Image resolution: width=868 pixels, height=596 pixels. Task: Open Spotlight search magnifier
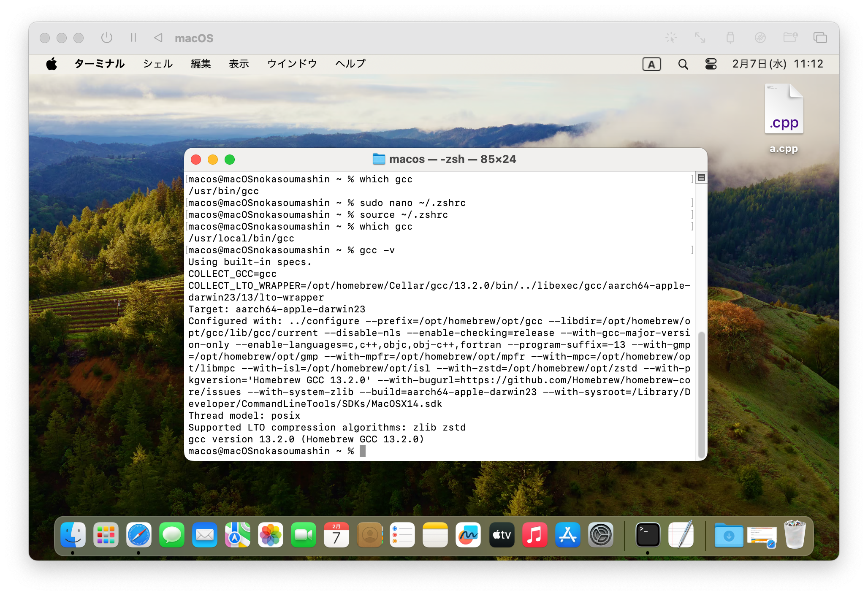click(x=683, y=64)
